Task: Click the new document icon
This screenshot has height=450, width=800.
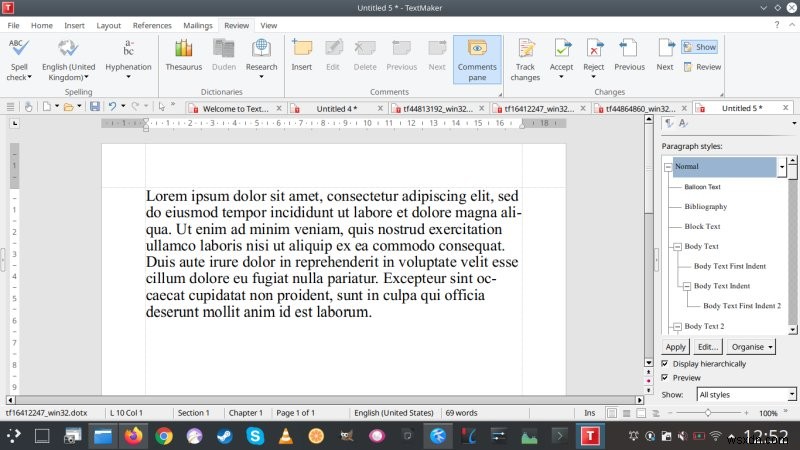Action: click(46, 107)
